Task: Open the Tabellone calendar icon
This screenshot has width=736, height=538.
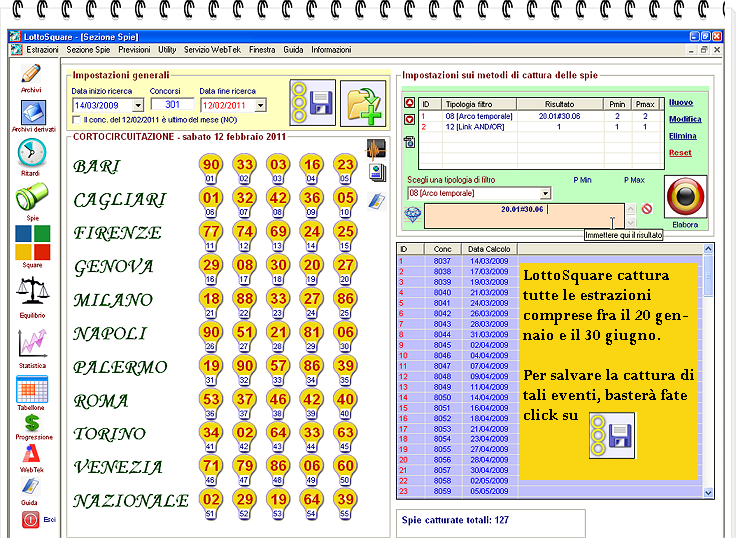Action: [31, 389]
